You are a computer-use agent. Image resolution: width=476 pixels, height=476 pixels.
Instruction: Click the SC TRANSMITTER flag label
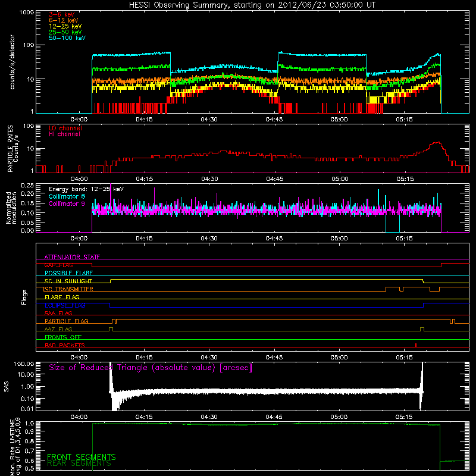(68, 289)
